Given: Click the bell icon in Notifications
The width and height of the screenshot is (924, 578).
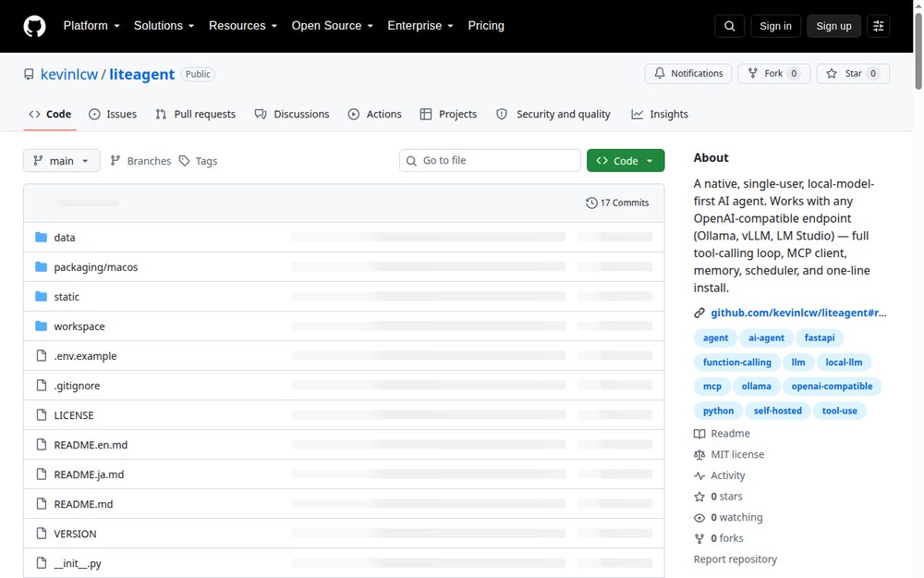Looking at the screenshot, I should coord(660,73).
